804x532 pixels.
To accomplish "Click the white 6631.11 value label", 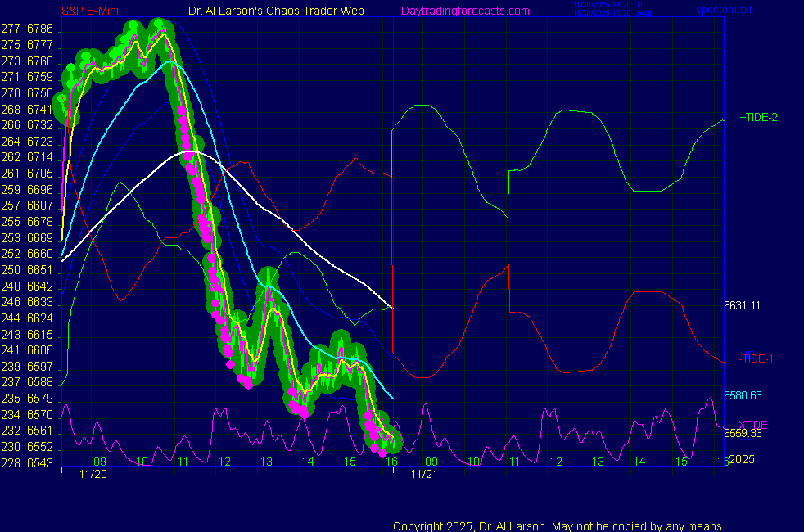I will click(743, 305).
